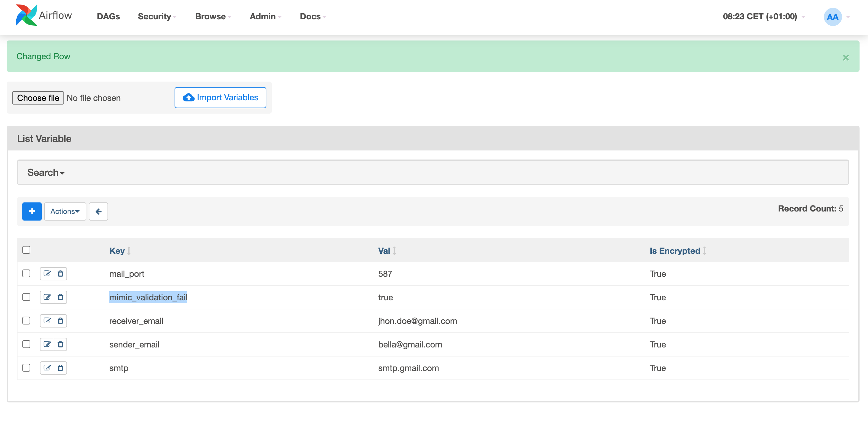The height and width of the screenshot is (426, 868).
Task: Click the value smtp.gmail.com
Action: pyautogui.click(x=408, y=368)
